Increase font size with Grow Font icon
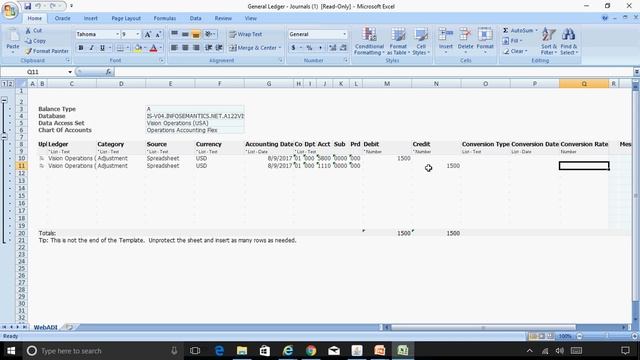 pyautogui.click(x=147, y=34)
